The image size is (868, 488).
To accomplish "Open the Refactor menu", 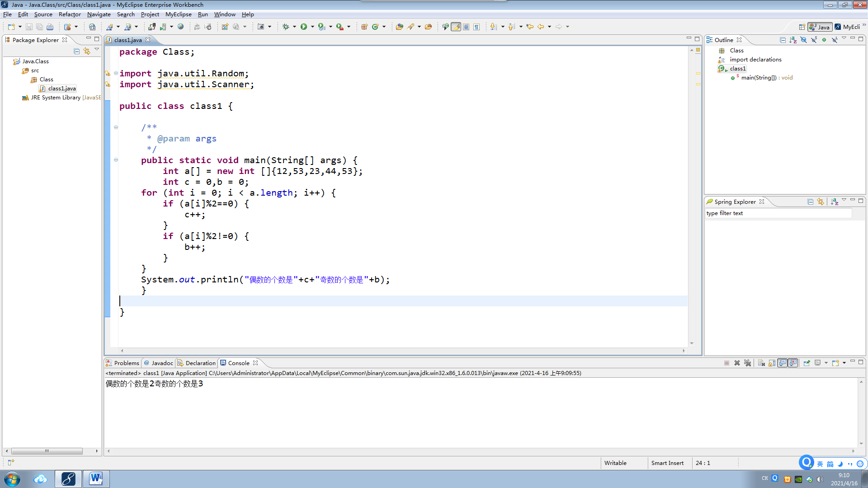I will click(70, 14).
